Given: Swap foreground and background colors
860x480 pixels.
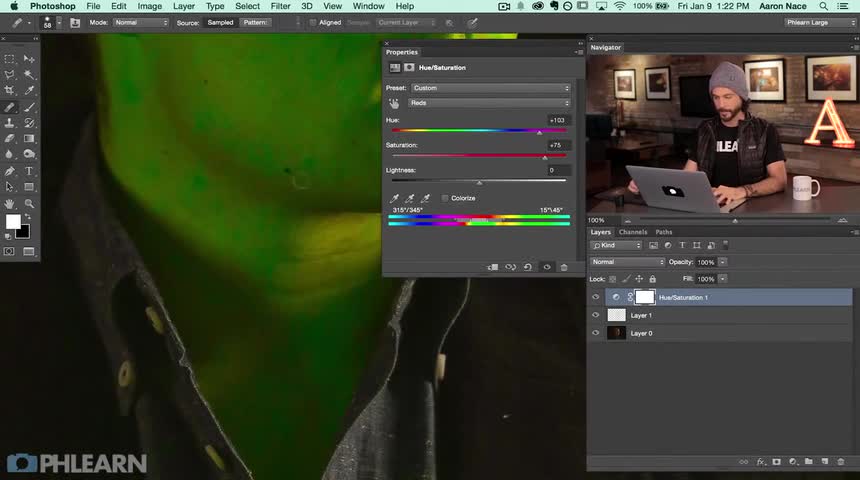Looking at the screenshot, I should coord(28,217).
